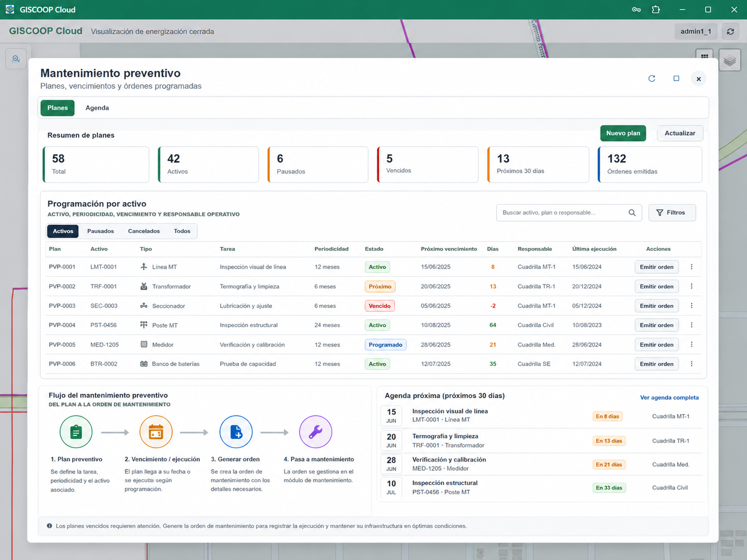Show the Todos plans tab
The height and width of the screenshot is (560, 747).
click(182, 231)
